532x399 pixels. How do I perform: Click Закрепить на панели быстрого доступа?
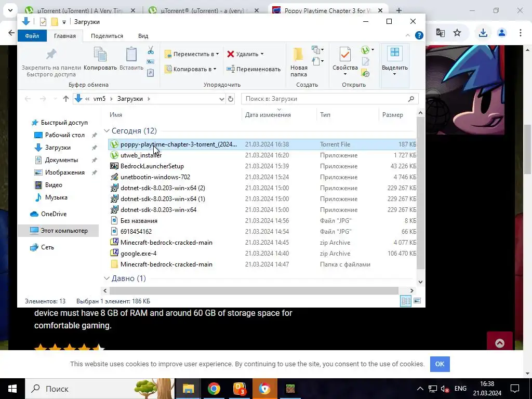point(51,63)
